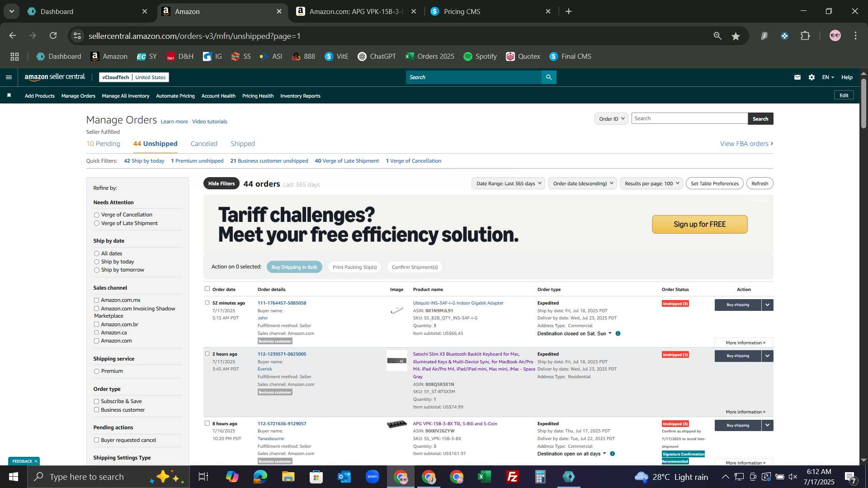The width and height of the screenshot is (868, 488).
Task: Expand More information for Satechi keyboard order
Action: pyautogui.click(x=745, y=412)
